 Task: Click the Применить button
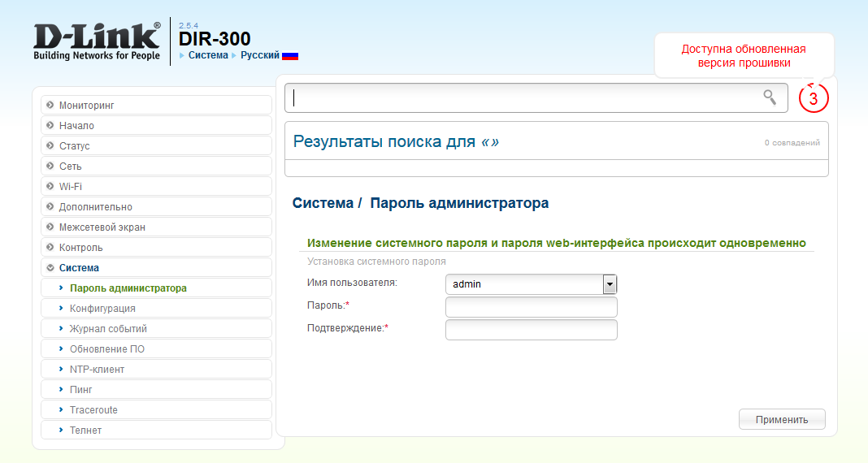click(x=782, y=419)
